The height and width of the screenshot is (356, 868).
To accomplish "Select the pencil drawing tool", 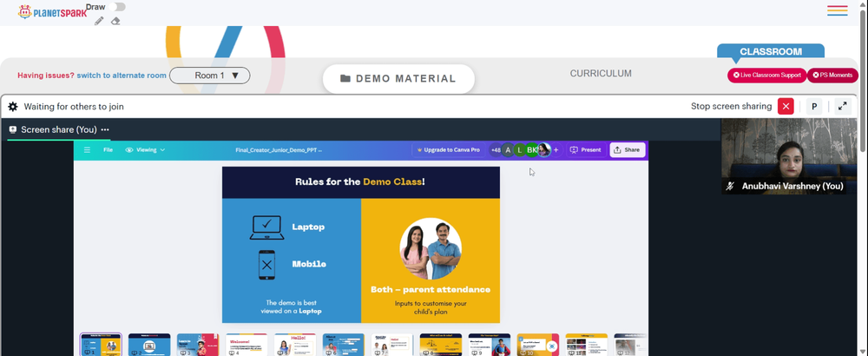I will 99,21.
